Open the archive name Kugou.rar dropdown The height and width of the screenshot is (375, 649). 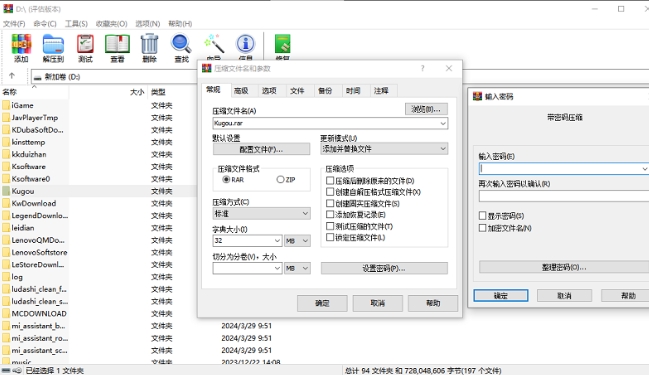pos(443,123)
